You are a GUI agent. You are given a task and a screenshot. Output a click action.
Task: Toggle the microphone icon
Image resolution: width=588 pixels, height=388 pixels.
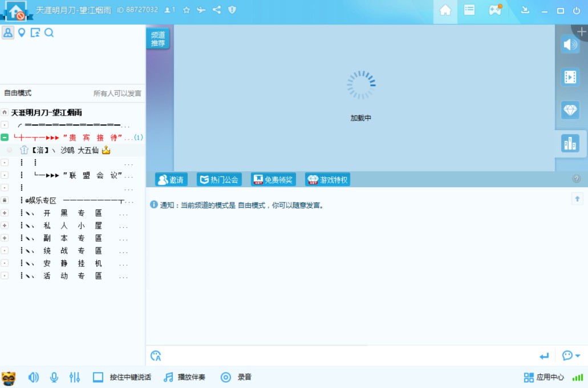click(x=54, y=377)
